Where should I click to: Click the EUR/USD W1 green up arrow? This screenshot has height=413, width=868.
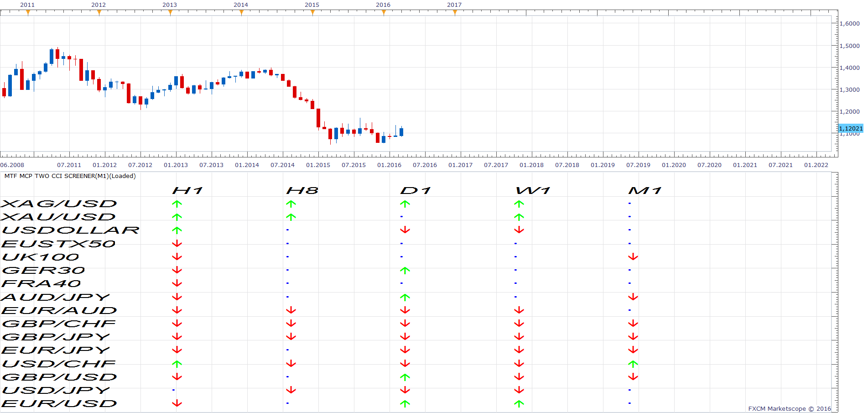pyautogui.click(x=519, y=403)
